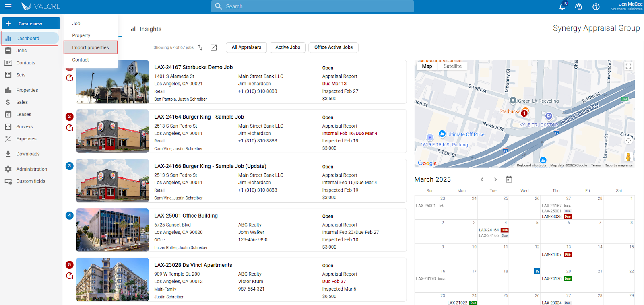Click LAX-24167 Due event on March 13
This screenshot has height=305, width=644.
click(557, 254)
